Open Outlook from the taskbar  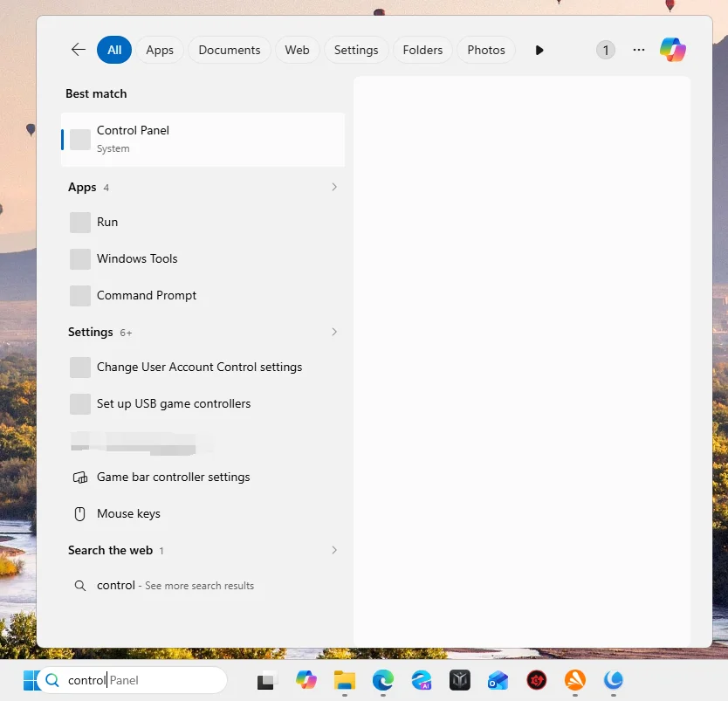pos(498,680)
